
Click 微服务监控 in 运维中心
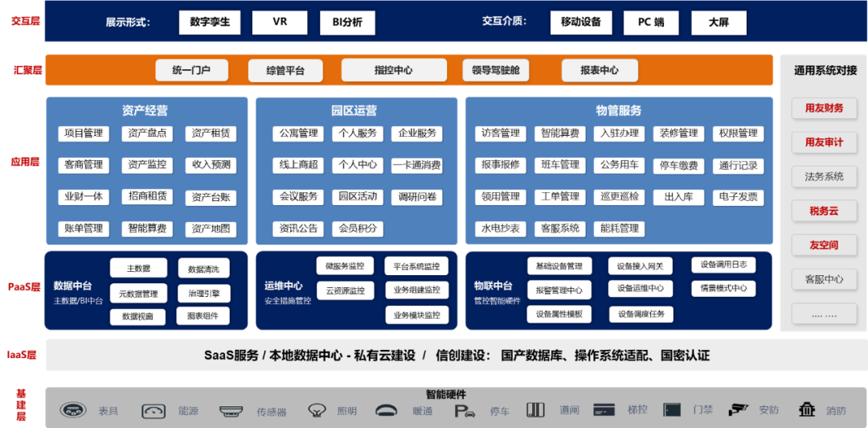[345, 266]
